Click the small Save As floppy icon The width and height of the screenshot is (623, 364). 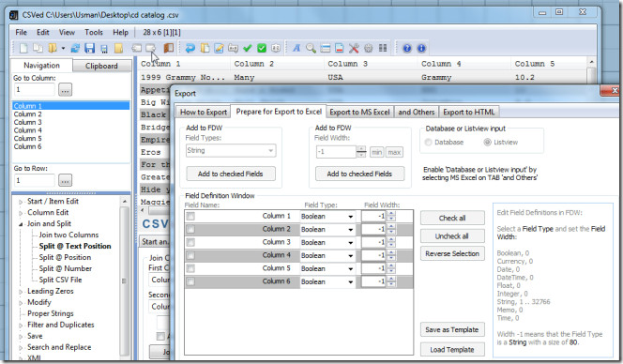click(x=104, y=49)
